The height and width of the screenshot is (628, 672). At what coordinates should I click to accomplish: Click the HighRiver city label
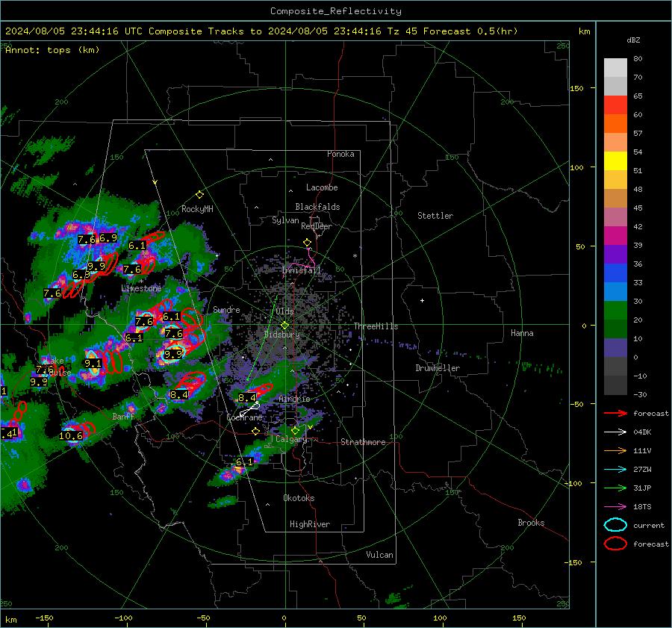(x=310, y=524)
